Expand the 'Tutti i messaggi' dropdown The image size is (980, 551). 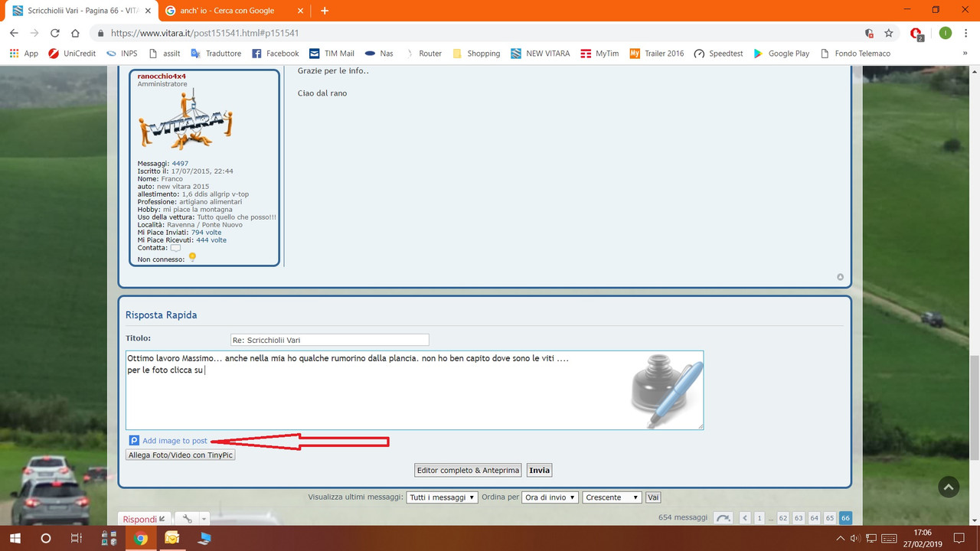coord(442,497)
